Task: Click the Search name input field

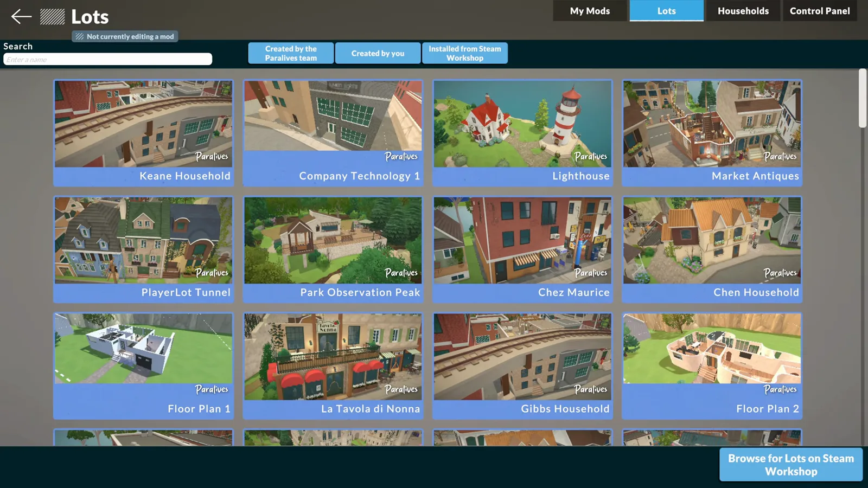Action: point(107,59)
